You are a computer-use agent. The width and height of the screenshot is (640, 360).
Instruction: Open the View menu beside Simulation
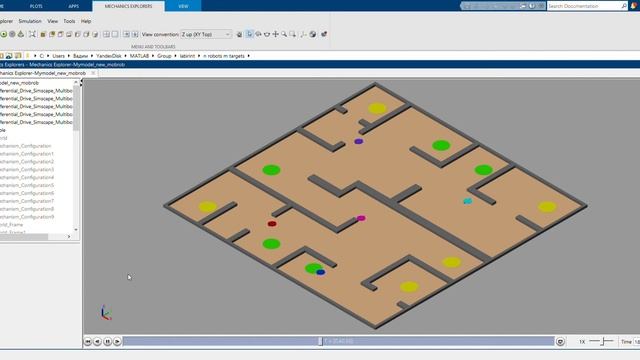(x=52, y=21)
